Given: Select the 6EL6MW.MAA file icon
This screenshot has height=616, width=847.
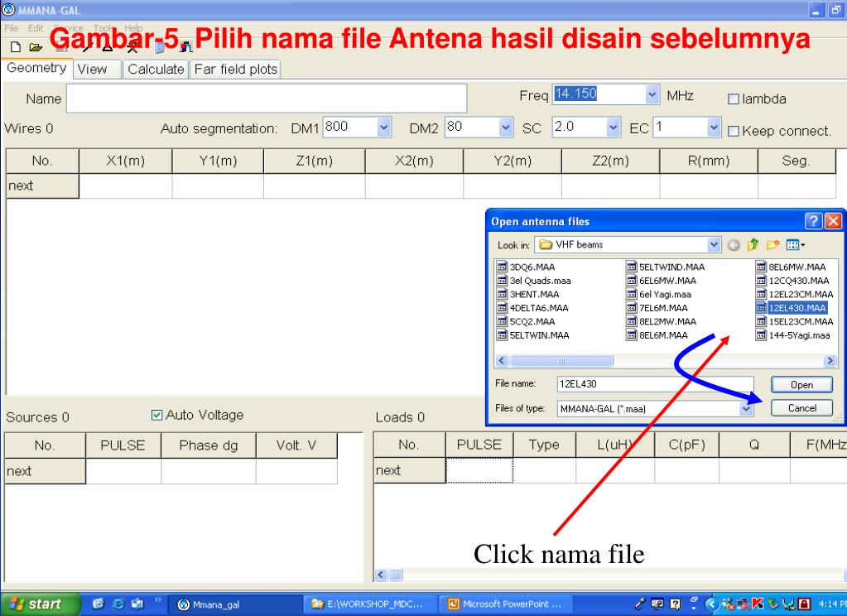Looking at the screenshot, I should pyautogui.click(x=632, y=281).
